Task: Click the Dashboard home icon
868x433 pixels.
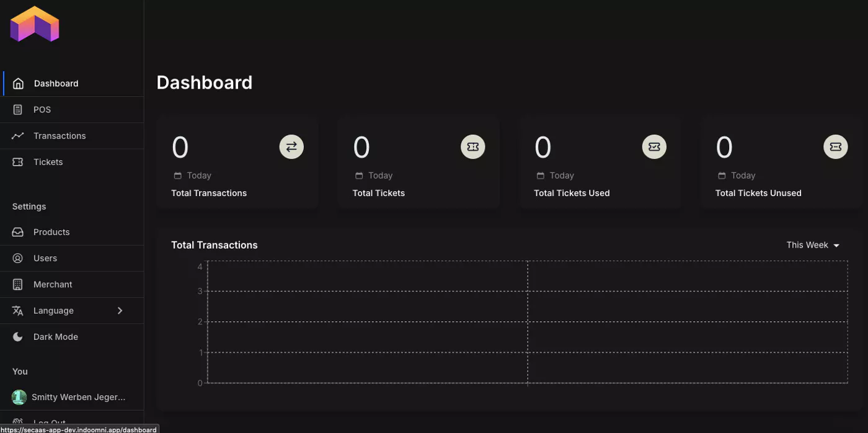Action: [x=18, y=84]
